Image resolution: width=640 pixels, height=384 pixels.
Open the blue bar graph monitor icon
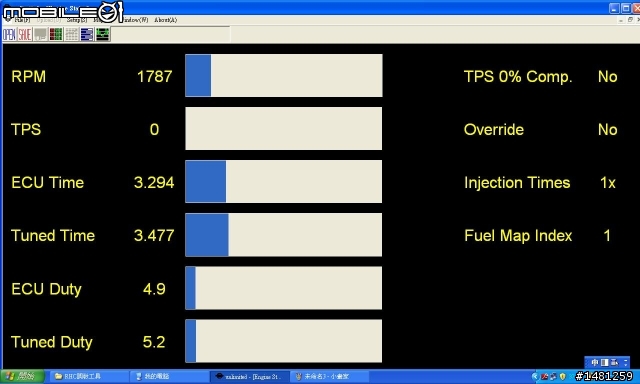(x=87, y=35)
